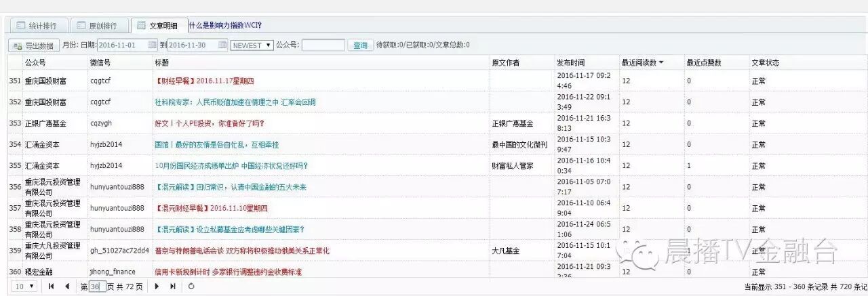Select the 文章明细 tab
The image size is (868, 296).
pyautogui.click(x=158, y=26)
